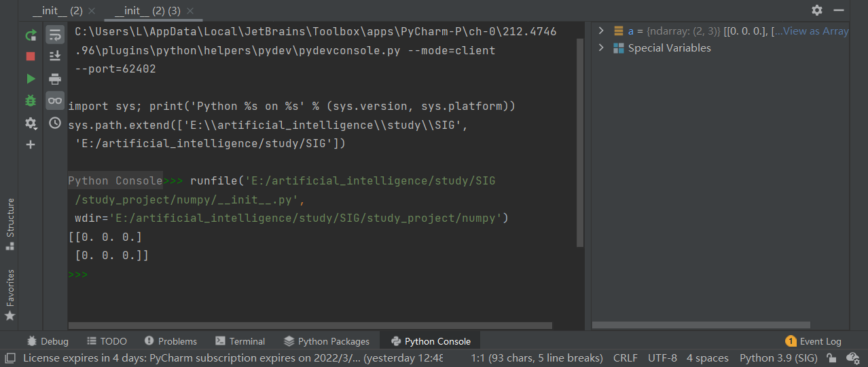The height and width of the screenshot is (367, 868).
Task: Open tool window options gear at top right
Action: tap(817, 10)
